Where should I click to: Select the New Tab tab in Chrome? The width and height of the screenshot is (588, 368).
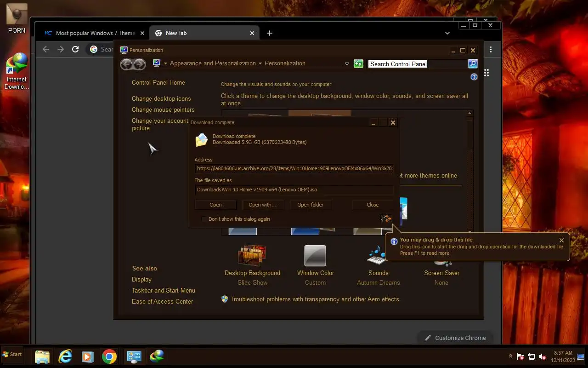coord(205,33)
